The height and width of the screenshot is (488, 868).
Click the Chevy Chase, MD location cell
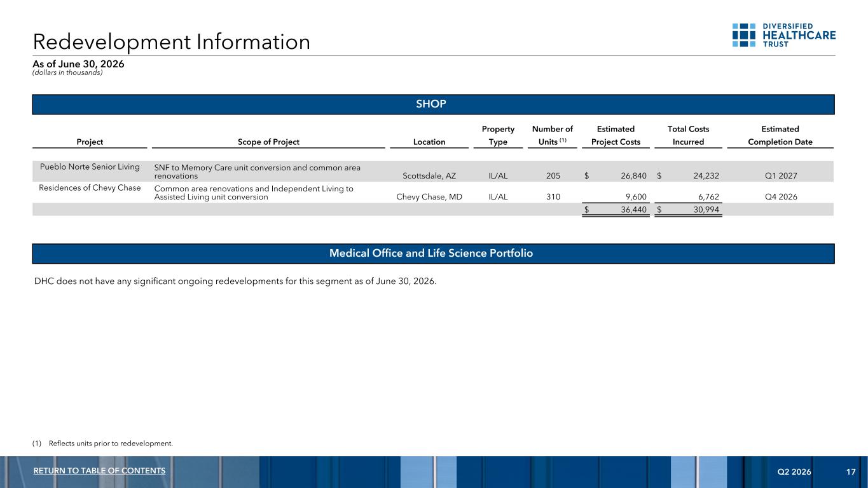pos(429,197)
